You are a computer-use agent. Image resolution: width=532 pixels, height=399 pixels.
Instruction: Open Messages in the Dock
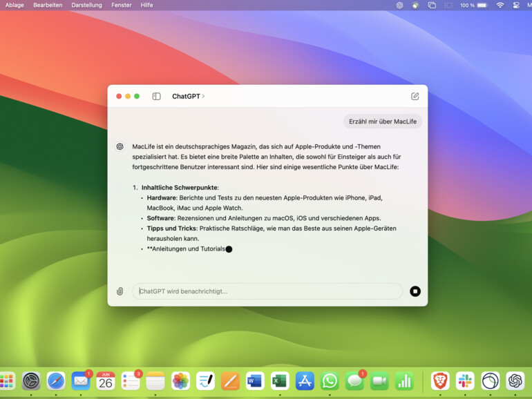coord(354,380)
